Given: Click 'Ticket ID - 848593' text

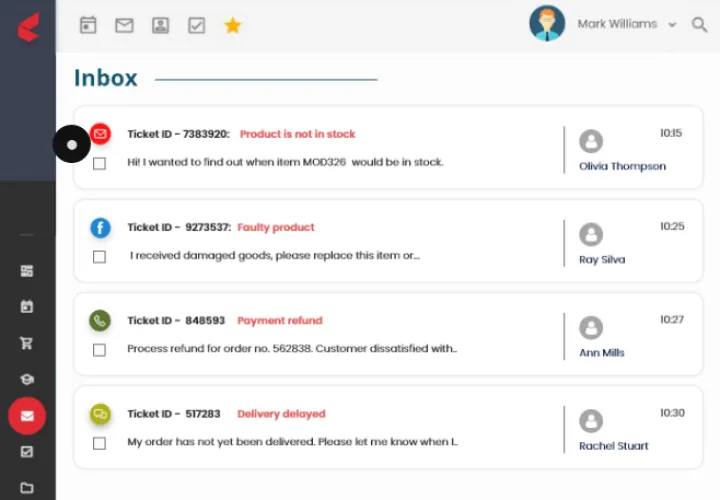Looking at the screenshot, I should point(176,320).
